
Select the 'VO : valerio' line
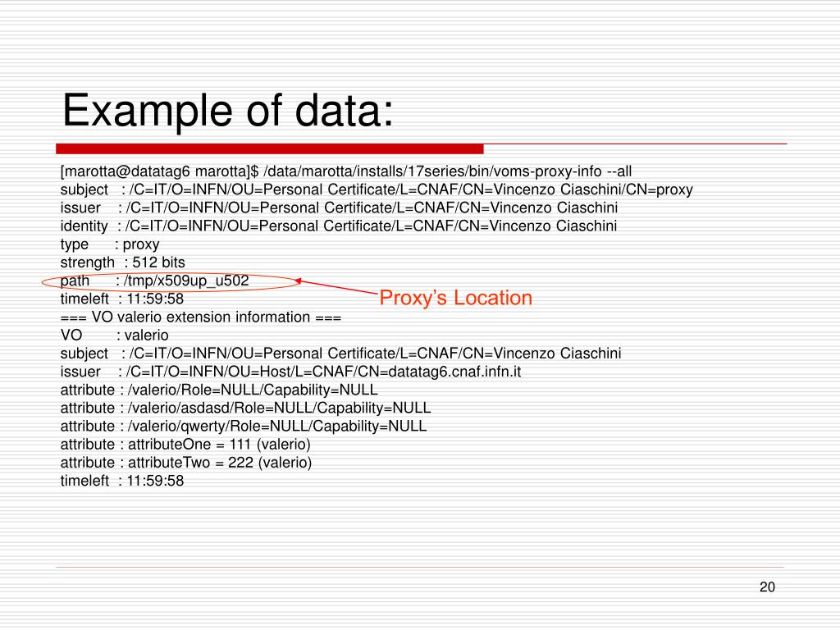tap(115, 336)
